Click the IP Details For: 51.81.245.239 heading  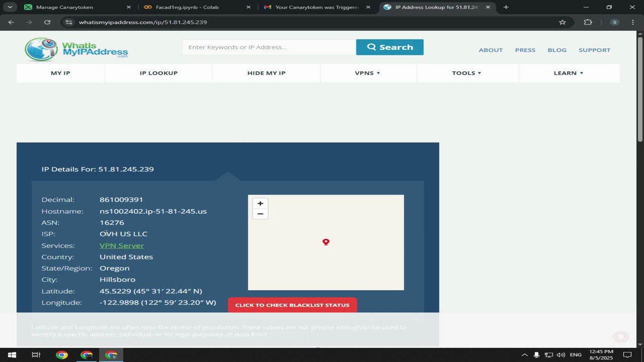(98, 169)
